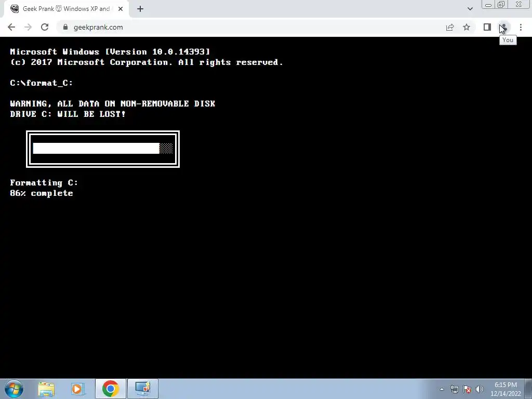Open the taskbar clock and date

point(506,389)
